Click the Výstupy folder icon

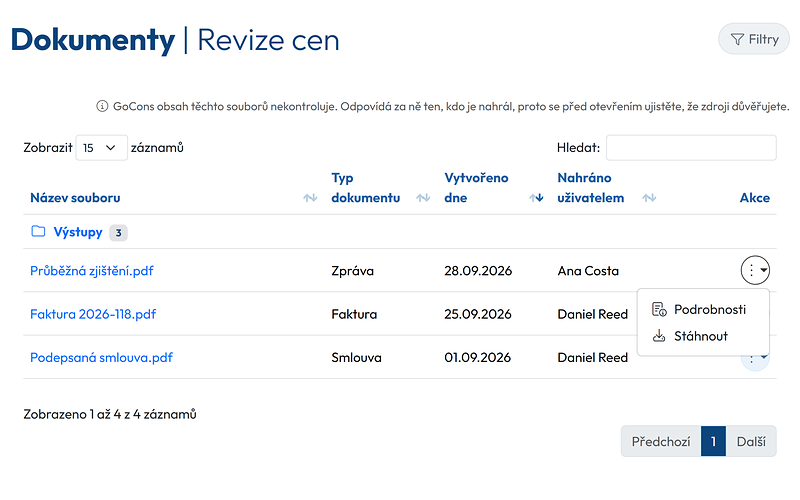[38, 232]
